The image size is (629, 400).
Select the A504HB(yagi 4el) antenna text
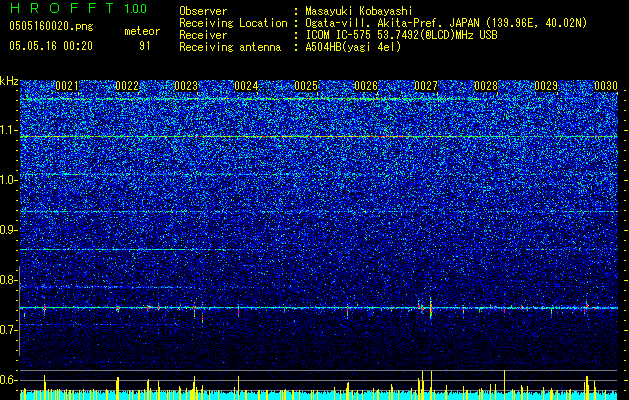pyautogui.click(x=353, y=47)
